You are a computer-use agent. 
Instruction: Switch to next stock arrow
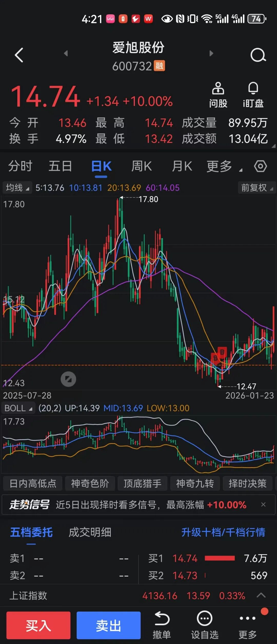[x=211, y=53]
